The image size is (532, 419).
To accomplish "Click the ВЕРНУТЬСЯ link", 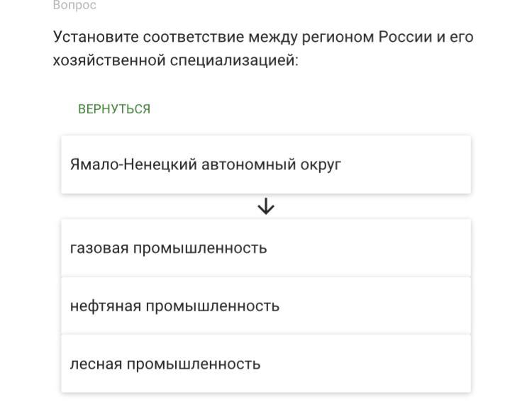I will coord(114,109).
